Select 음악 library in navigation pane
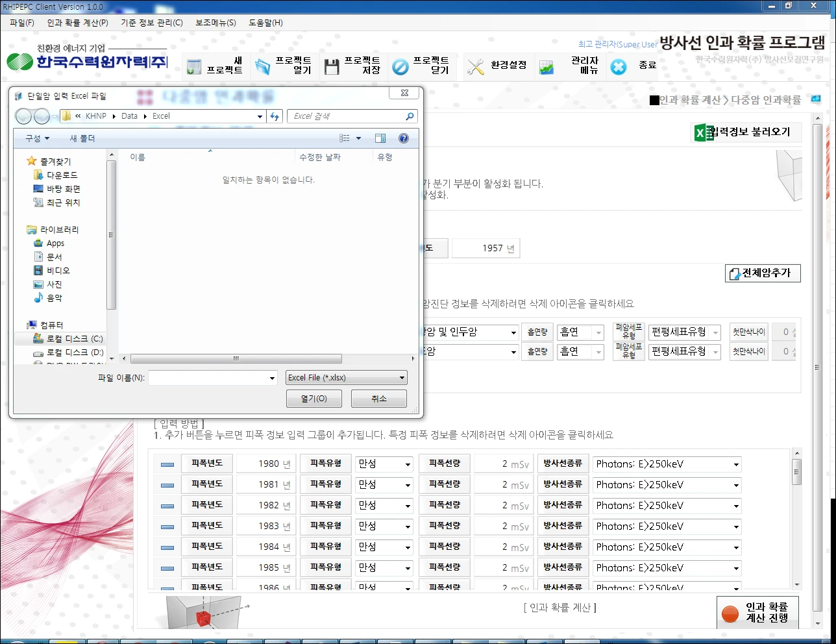The height and width of the screenshot is (644, 836). coord(48,298)
